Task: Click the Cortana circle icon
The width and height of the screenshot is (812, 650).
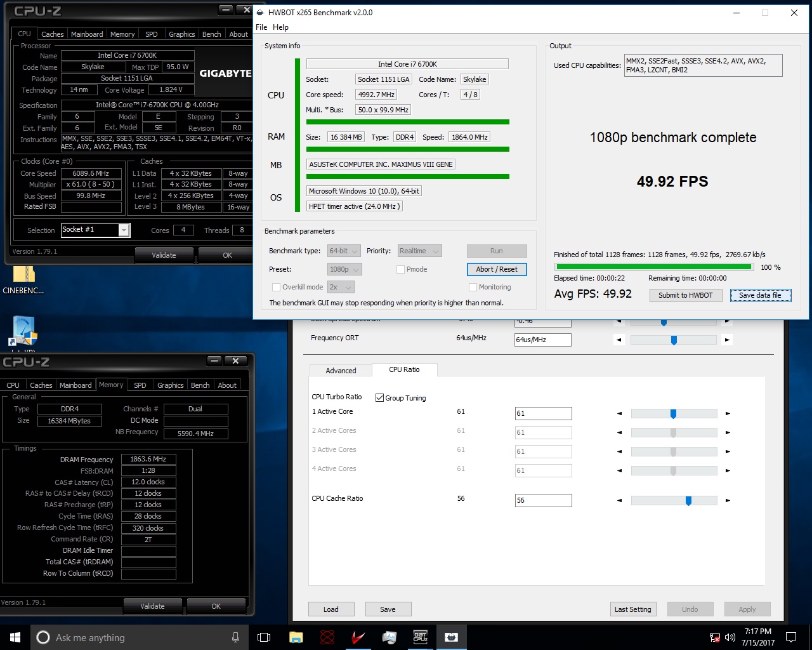Action: (x=43, y=637)
